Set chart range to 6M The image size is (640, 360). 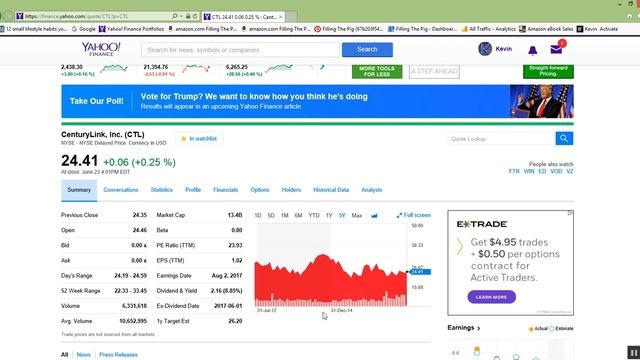(x=298, y=216)
